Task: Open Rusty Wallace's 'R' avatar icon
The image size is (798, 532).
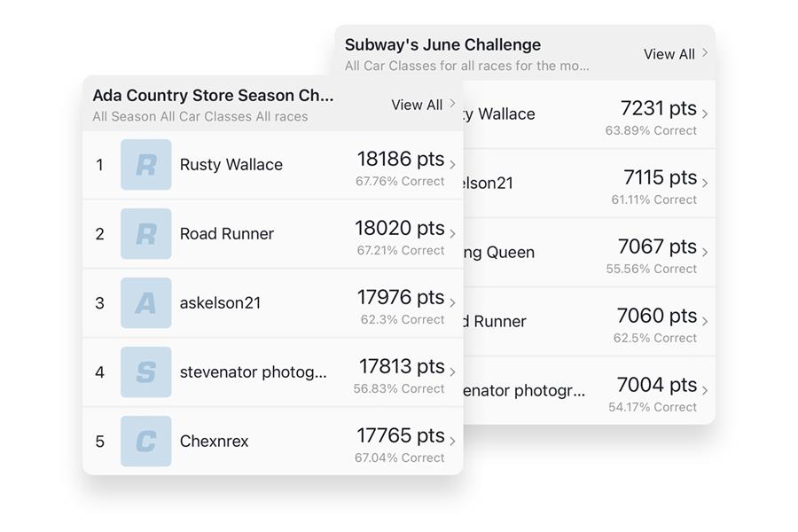Action: [146, 164]
